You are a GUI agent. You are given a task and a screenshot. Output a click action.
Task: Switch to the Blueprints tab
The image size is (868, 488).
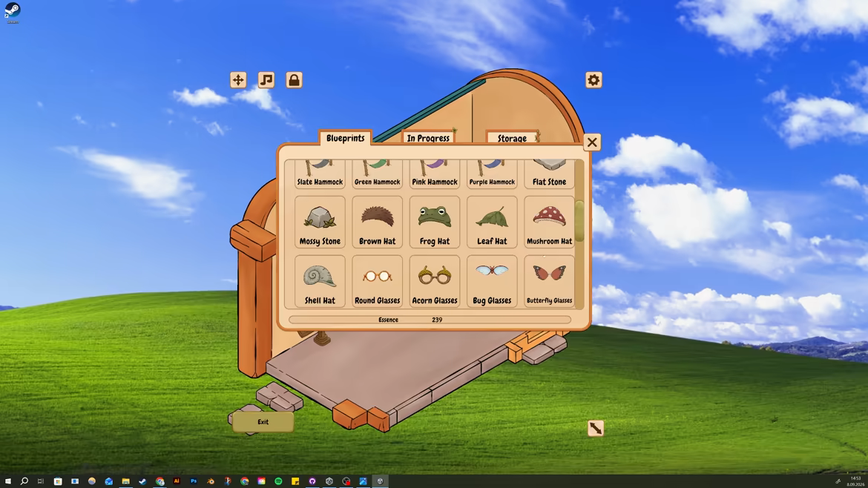coord(346,138)
